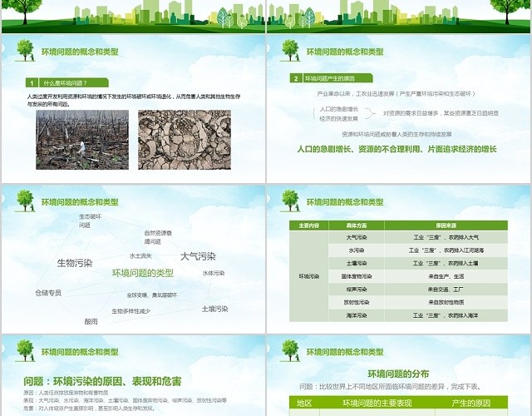Click the table cell 固体废物污染
Screen dimensions: 532x416
(357, 276)
